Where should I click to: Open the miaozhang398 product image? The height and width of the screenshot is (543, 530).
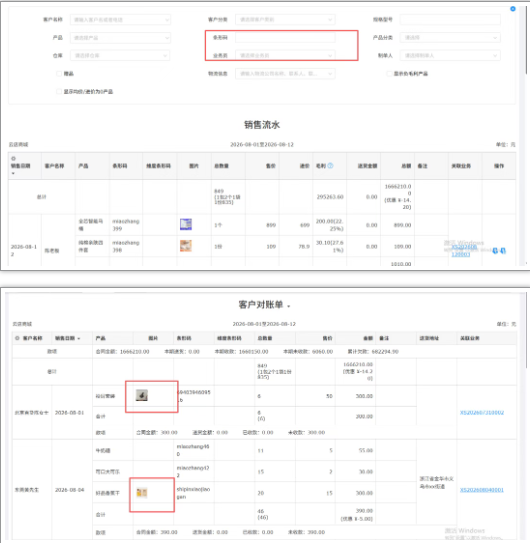[x=186, y=246]
